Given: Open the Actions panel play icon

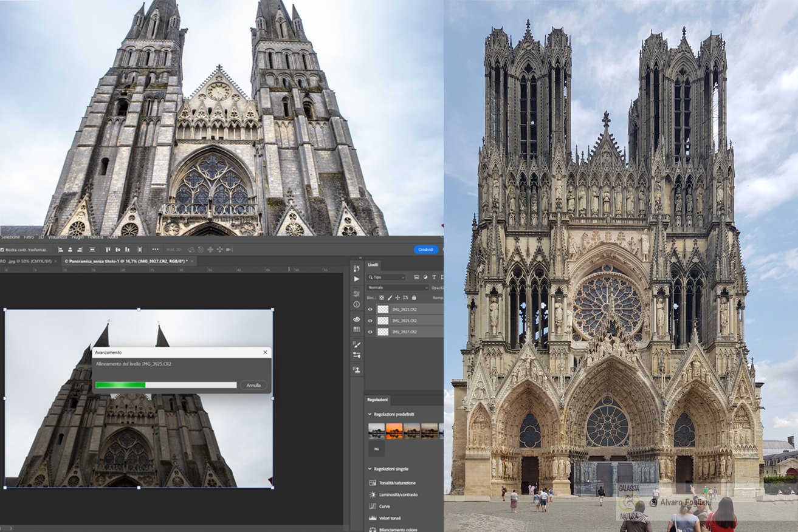Looking at the screenshot, I should coord(357,279).
